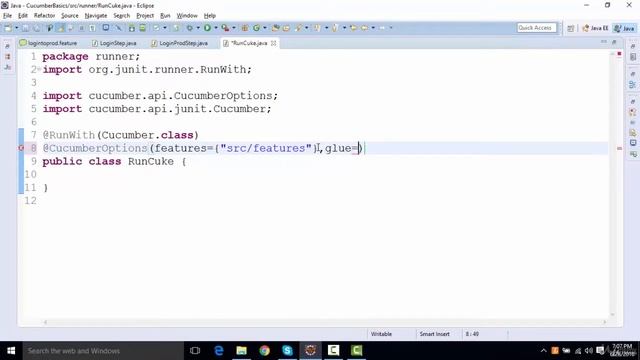Click the New file toolbar icon
Viewport: 640px width, 360px height.
click(8, 28)
